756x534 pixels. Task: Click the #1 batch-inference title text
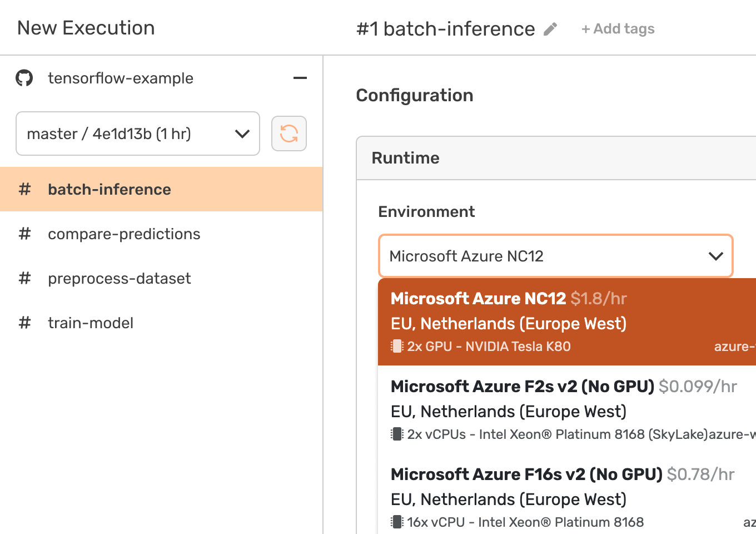tap(446, 29)
